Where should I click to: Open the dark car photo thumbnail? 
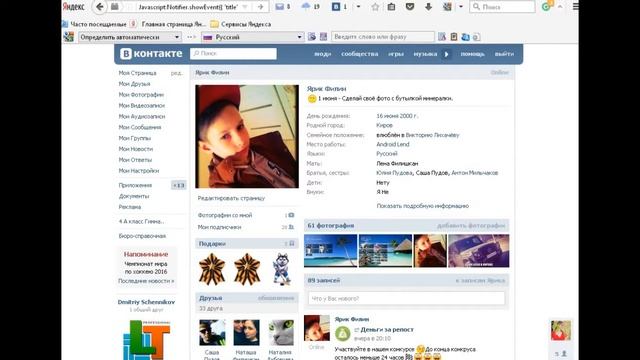tap(479, 251)
